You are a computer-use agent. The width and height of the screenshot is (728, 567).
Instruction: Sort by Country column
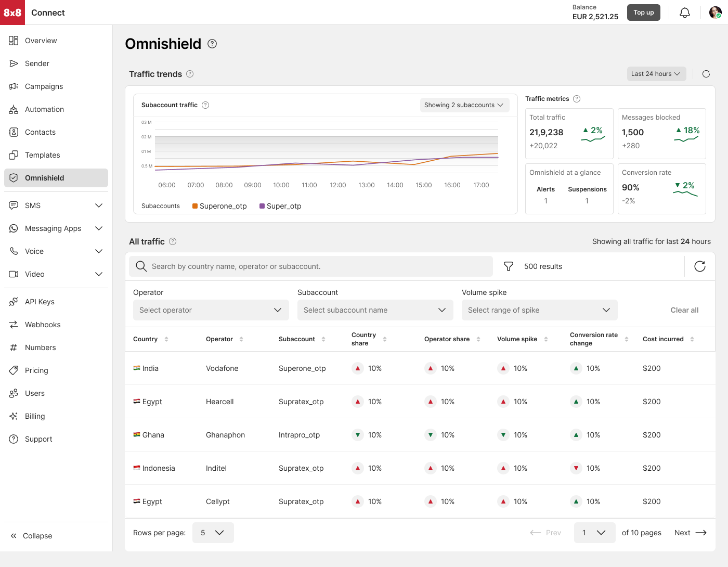point(166,339)
